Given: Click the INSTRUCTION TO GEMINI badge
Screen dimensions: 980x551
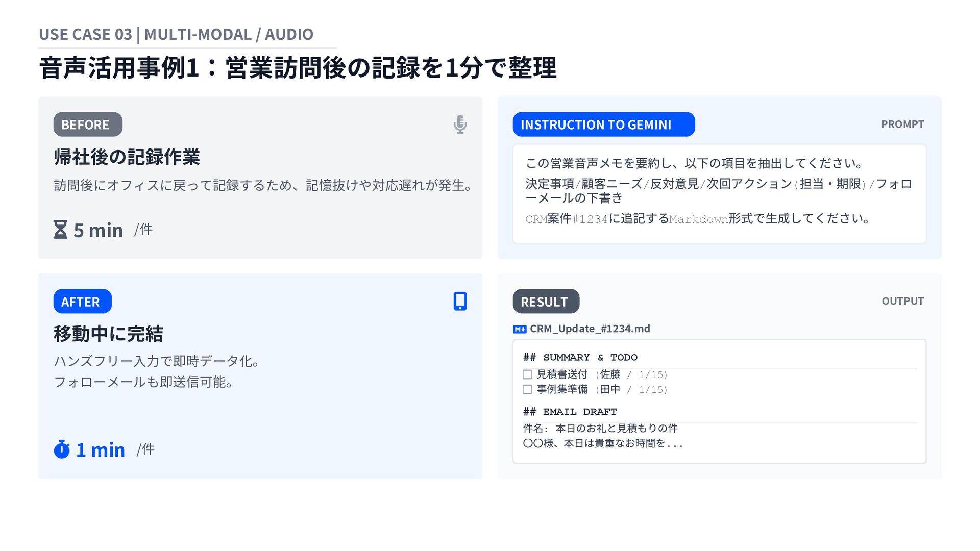Looking at the screenshot, I should [x=603, y=124].
